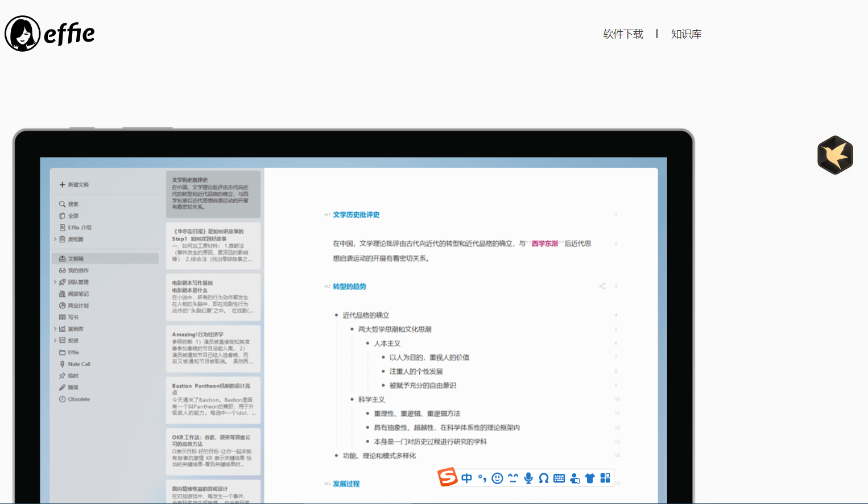Toggle Chinese punctuation mode in IME bar
The image size is (868, 504).
482,478
